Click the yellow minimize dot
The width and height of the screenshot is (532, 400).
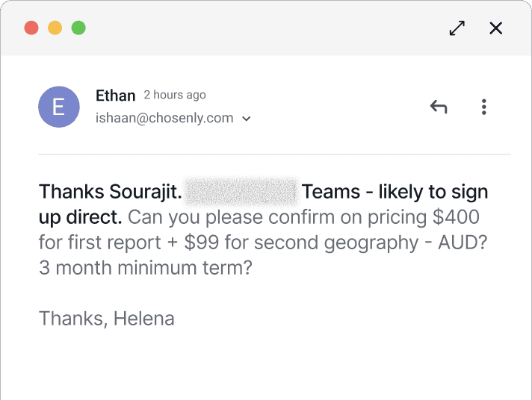click(55, 28)
